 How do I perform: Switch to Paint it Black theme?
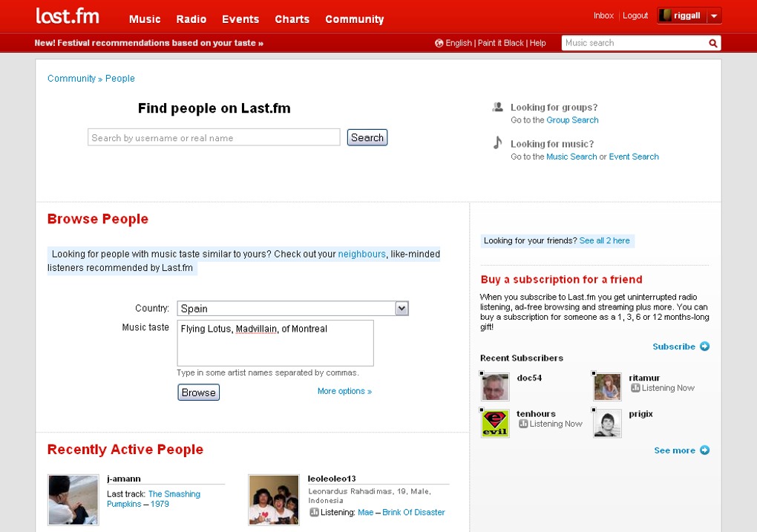tap(501, 43)
